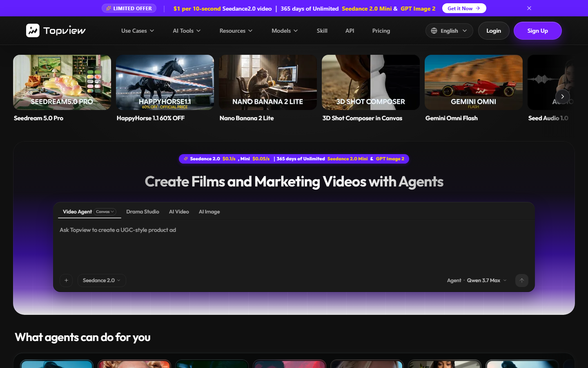588x368 pixels.
Task: Click the Topview logo
Action: [56, 31]
